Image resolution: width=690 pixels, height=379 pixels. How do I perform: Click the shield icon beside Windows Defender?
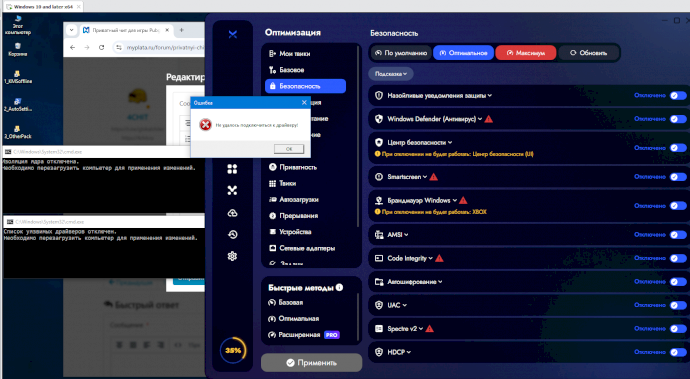(x=379, y=119)
